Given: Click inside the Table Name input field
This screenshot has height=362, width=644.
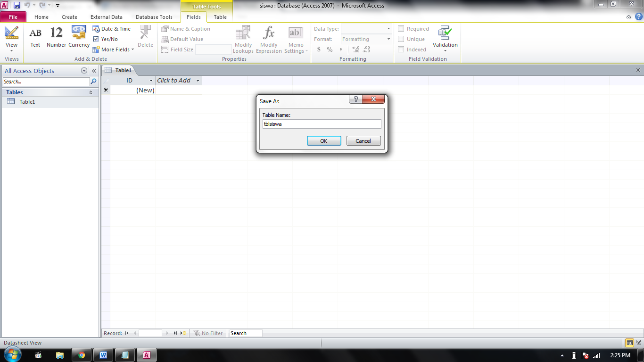Looking at the screenshot, I should [x=322, y=123].
